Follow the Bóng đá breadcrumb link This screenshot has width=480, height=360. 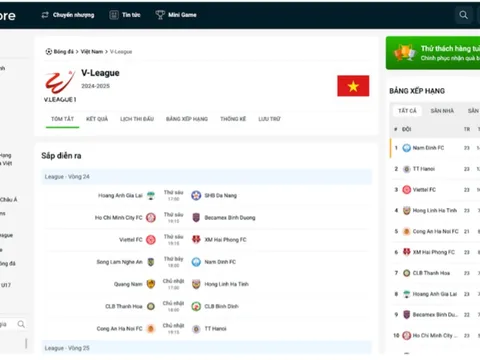[x=64, y=52]
